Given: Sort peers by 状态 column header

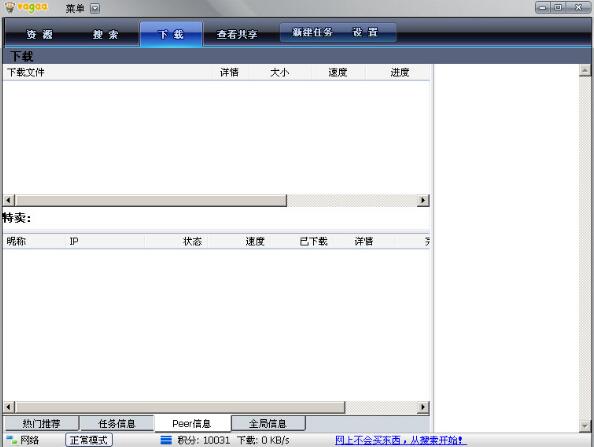Looking at the screenshot, I should (192, 241).
